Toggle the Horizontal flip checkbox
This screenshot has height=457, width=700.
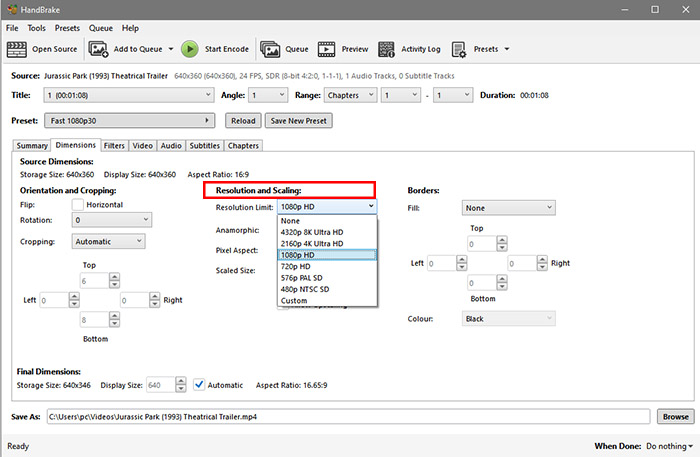(x=78, y=204)
